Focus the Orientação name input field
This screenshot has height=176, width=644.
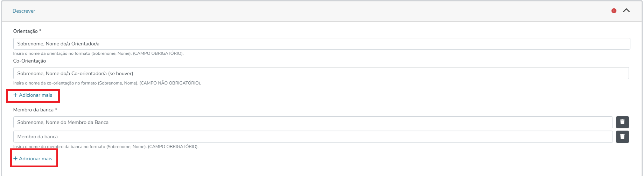point(321,44)
